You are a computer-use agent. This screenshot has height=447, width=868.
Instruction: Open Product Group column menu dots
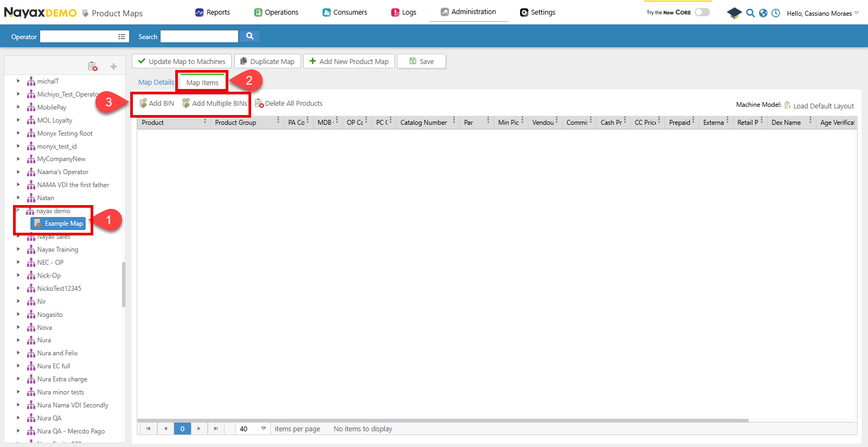278,121
